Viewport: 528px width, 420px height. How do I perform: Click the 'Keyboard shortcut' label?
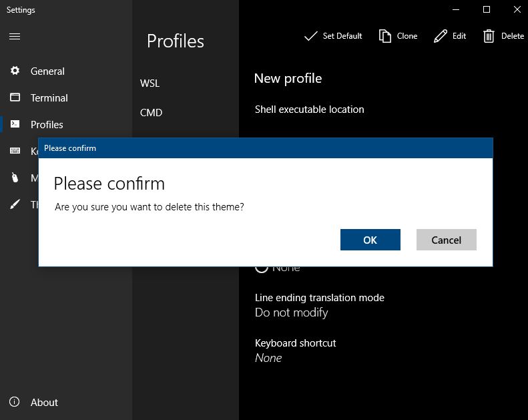coord(295,343)
